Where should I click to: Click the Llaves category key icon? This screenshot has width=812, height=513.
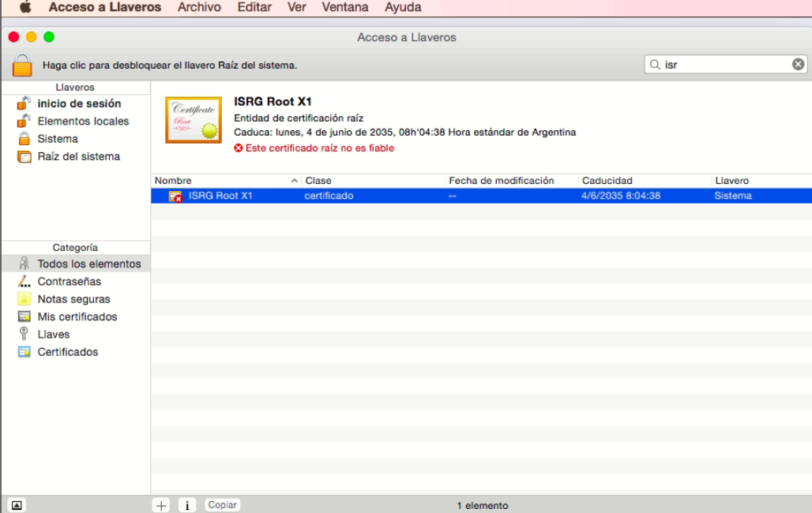tap(24, 334)
